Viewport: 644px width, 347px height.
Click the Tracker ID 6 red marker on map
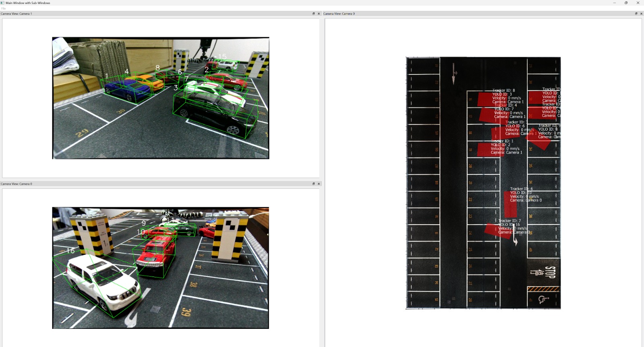pos(510,204)
